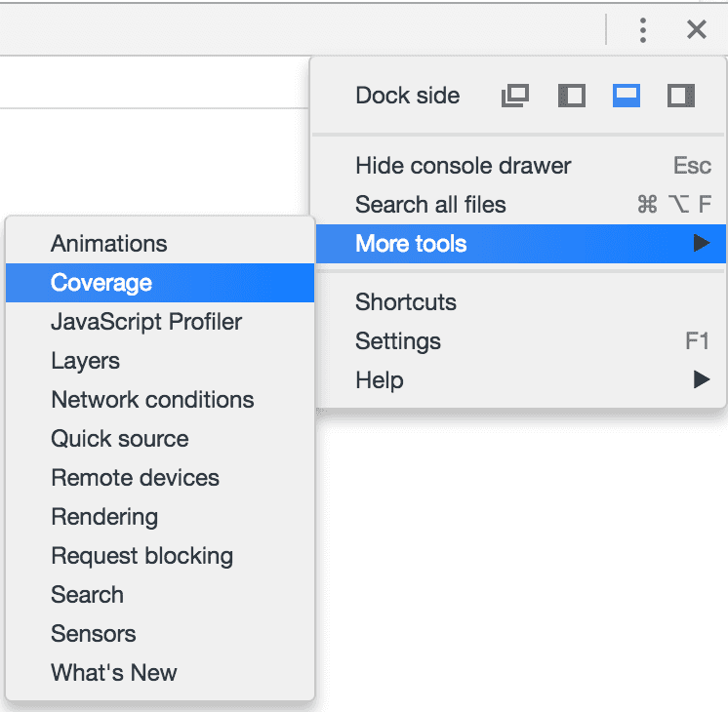The image size is (728, 712).
Task: Open the Animations tool
Action: pos(109,244)
